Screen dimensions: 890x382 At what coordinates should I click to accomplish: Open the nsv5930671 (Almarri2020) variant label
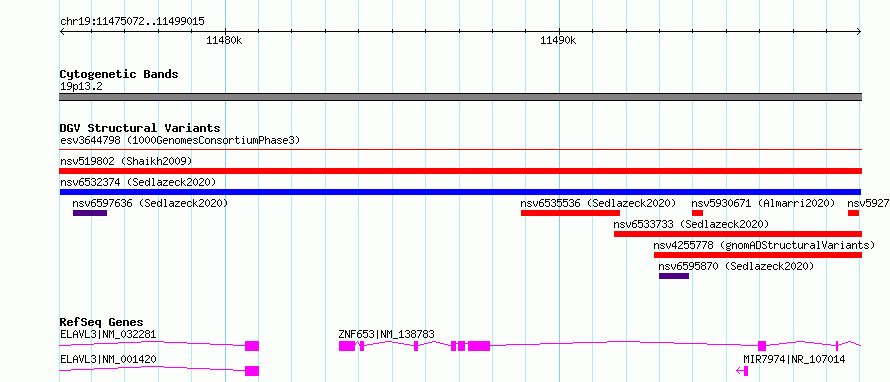[x=763, y=203]
